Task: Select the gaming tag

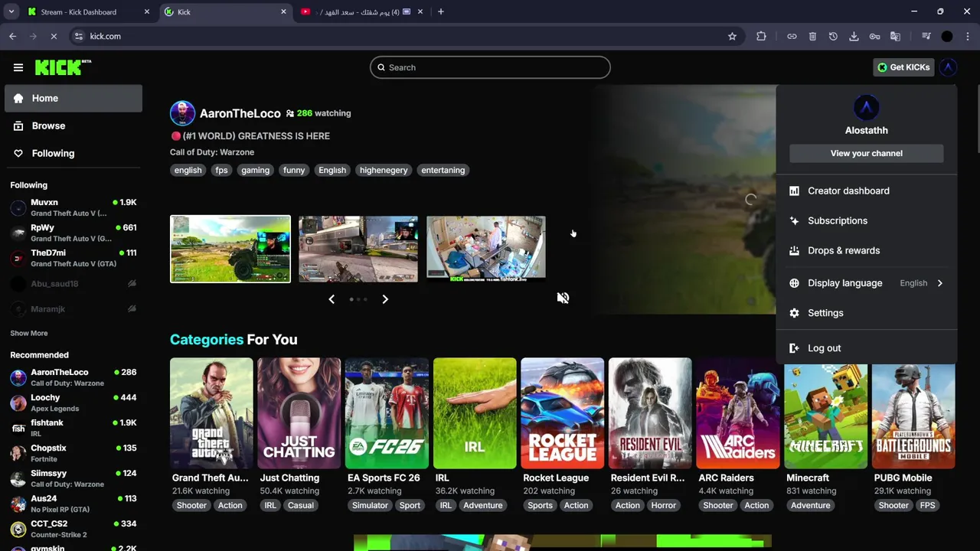Action: click(255, 170)
